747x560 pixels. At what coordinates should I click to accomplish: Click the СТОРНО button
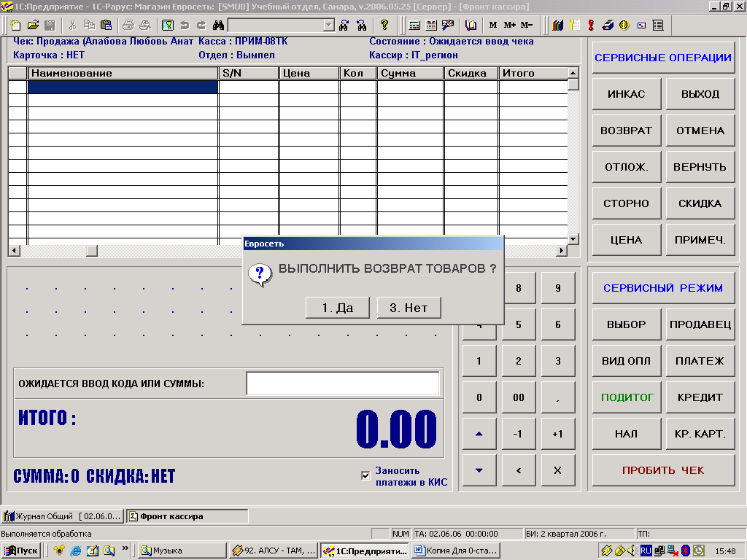[627, 203]
